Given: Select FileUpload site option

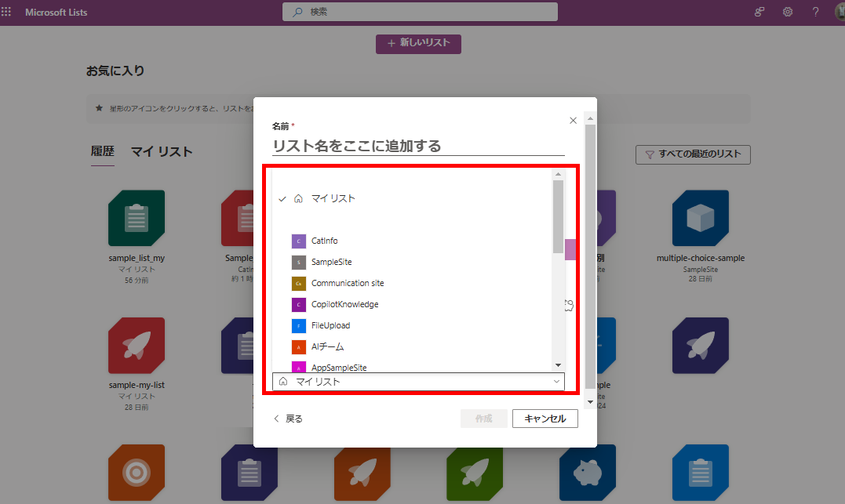Looking at the screenshot, I should [x=412, y=325].
